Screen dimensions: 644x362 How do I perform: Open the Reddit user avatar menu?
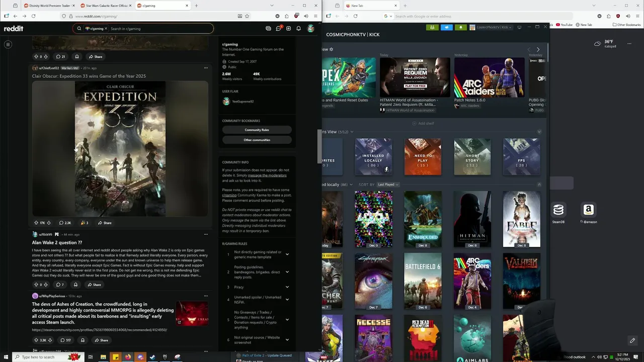311,29
